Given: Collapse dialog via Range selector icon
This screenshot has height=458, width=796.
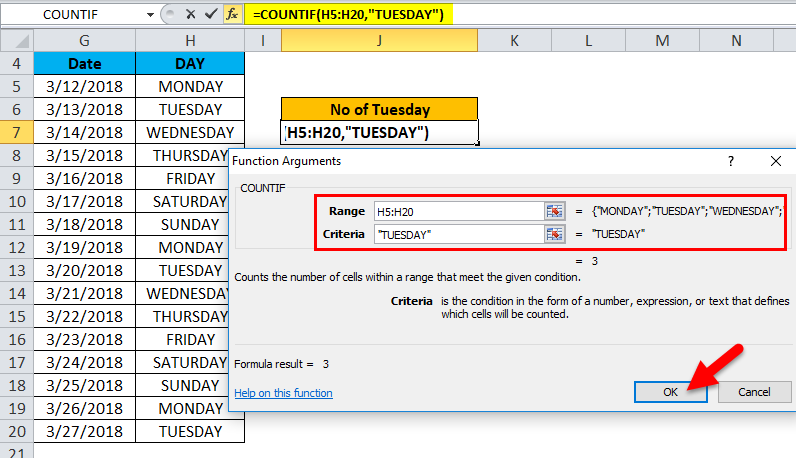Looking at the screenshot, I should tap(554, 211).
